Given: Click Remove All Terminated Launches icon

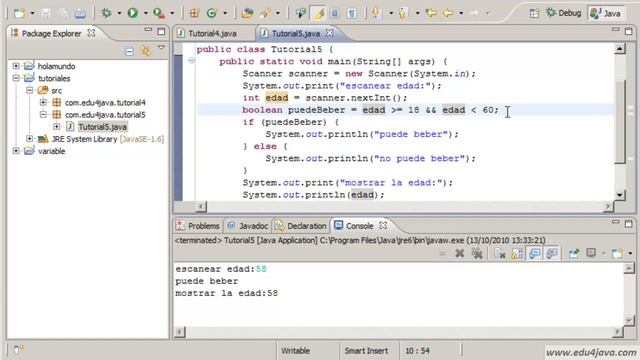Looking at the screenshot, I should click(477, 253).
